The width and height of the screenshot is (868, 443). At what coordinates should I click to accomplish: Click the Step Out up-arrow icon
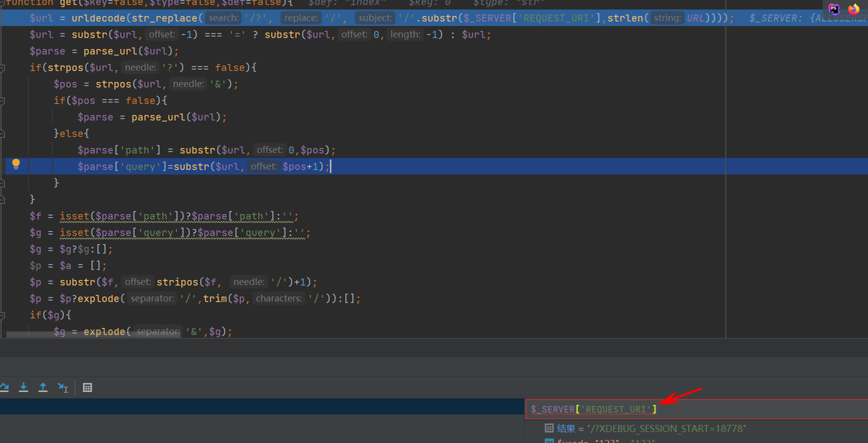[43, 387]
